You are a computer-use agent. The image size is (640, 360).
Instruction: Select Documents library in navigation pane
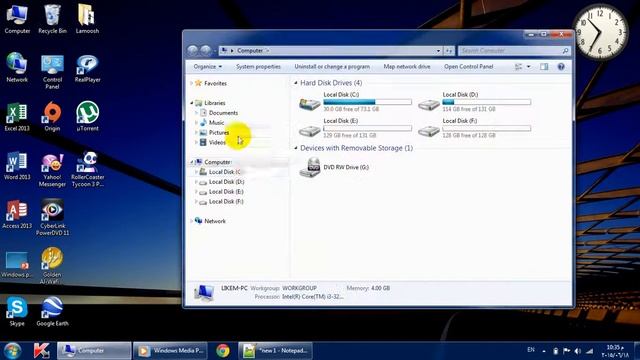point(219,113)
